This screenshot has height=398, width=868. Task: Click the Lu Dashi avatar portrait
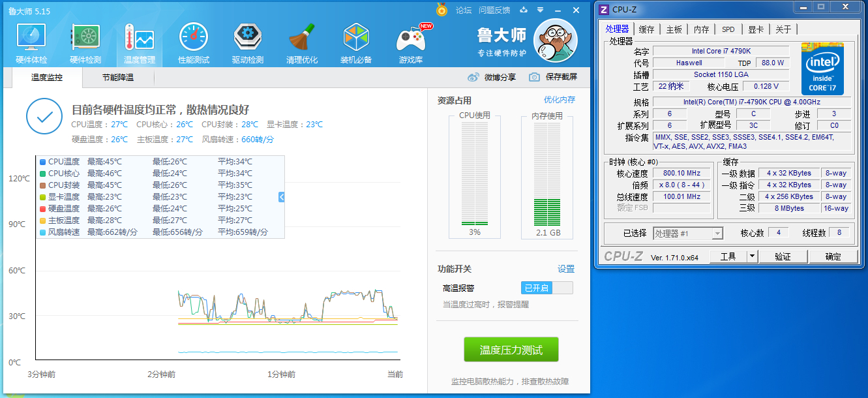point(556,40)
